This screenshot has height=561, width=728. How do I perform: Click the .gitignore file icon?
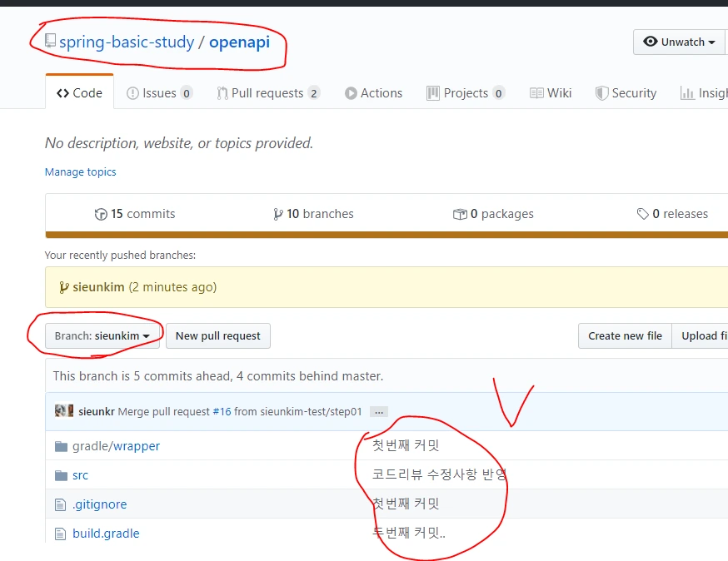(x=60, y=505)
